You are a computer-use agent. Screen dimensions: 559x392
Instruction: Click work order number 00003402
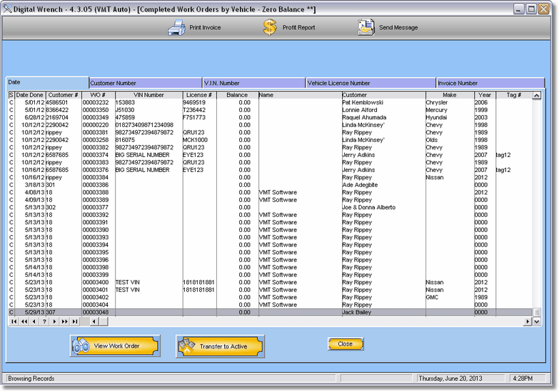click(x=96, y=297)
